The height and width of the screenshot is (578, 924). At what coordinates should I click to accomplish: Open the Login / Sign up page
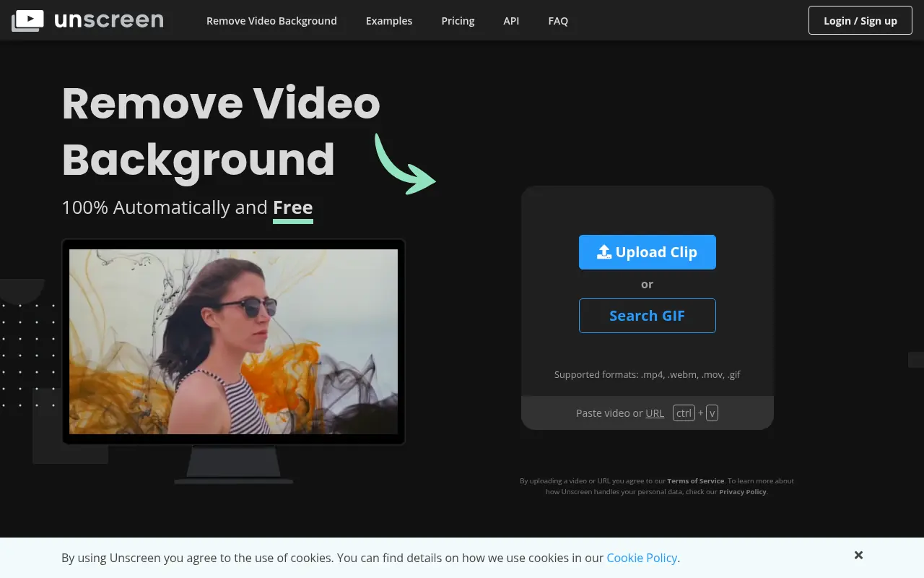pyautogui.click(x=860, y=20)
